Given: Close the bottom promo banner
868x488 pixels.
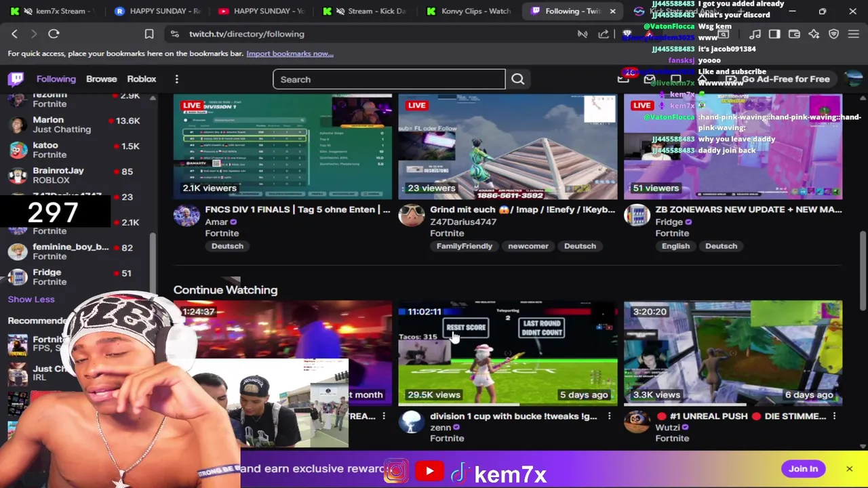Looking at the screenshot, I should [x=849, y=469].
